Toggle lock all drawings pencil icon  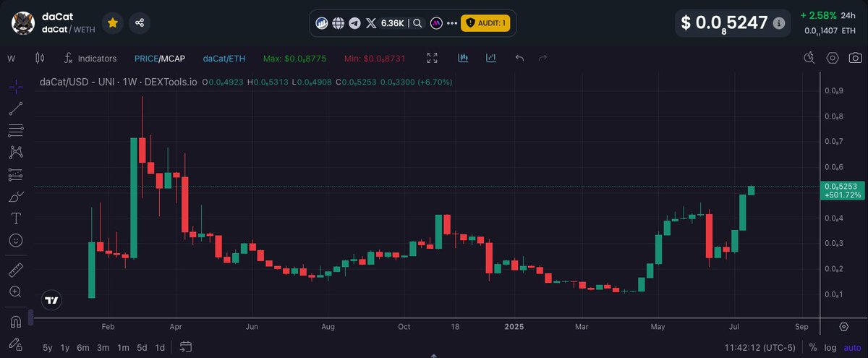coord(16,343)
